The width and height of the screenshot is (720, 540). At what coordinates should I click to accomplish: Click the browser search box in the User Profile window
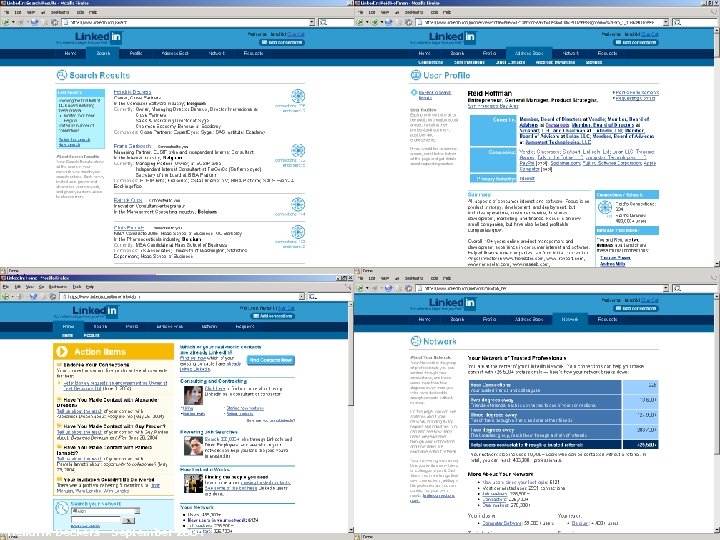[697, 22]
